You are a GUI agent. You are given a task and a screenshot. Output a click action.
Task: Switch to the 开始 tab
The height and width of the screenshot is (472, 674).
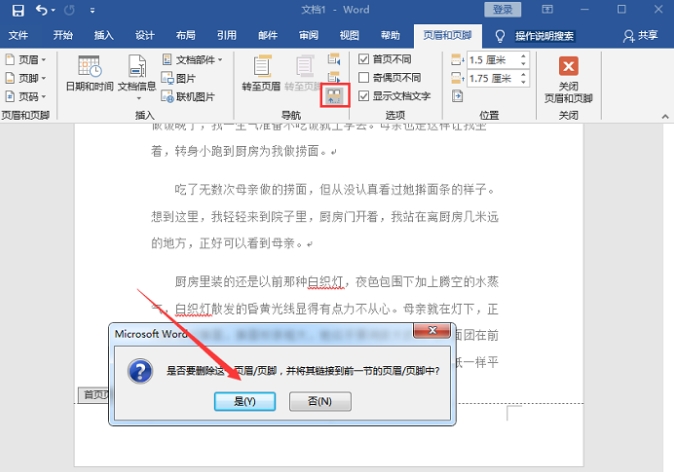(x=63, y=35)
